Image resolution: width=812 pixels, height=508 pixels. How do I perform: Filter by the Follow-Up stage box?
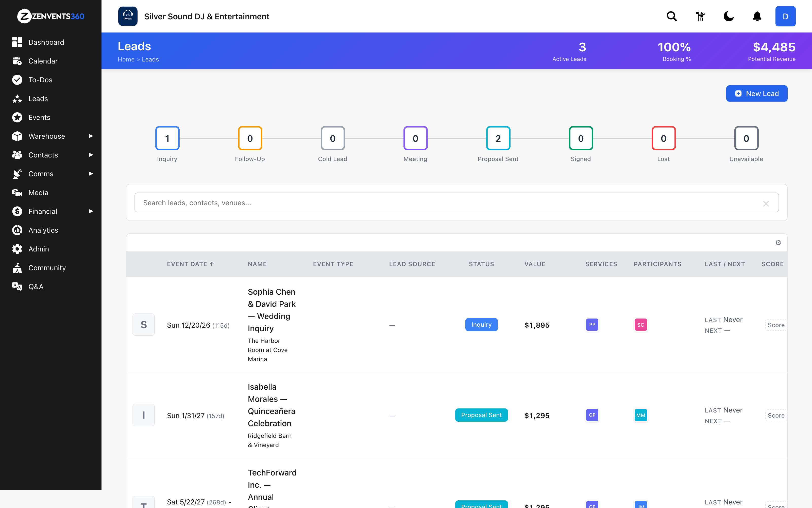[x=250, y=138]
